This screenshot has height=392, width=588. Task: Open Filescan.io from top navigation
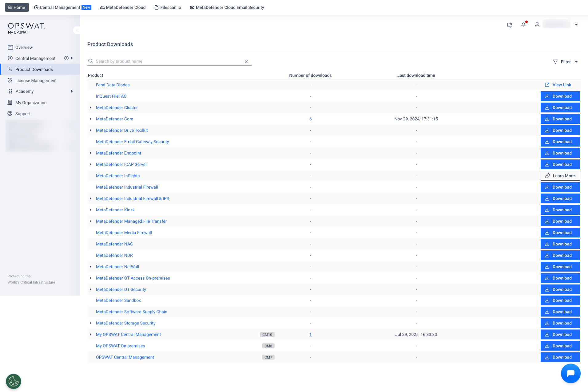point(168,7)
